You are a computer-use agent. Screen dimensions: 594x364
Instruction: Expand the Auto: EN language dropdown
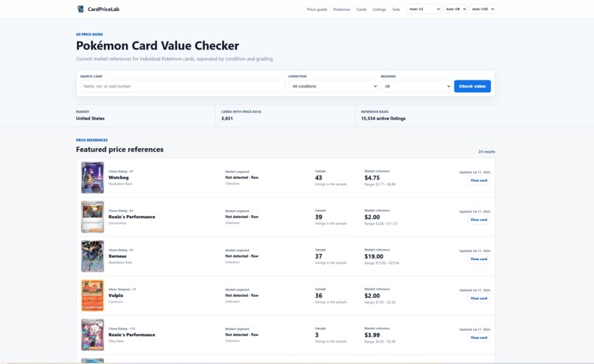[455, 9]
